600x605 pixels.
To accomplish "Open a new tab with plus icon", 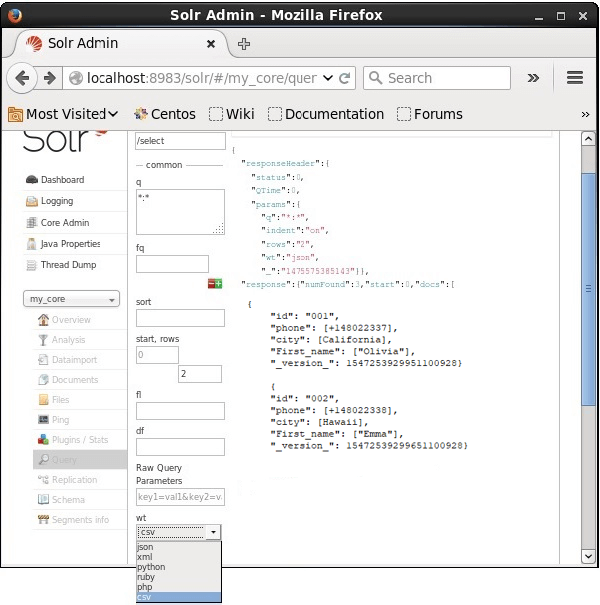I will pos(243,44).
